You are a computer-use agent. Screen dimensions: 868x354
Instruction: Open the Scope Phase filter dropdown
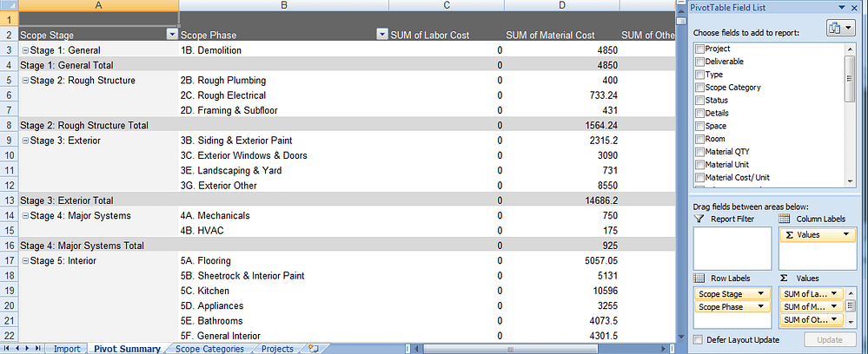point(382,35)
